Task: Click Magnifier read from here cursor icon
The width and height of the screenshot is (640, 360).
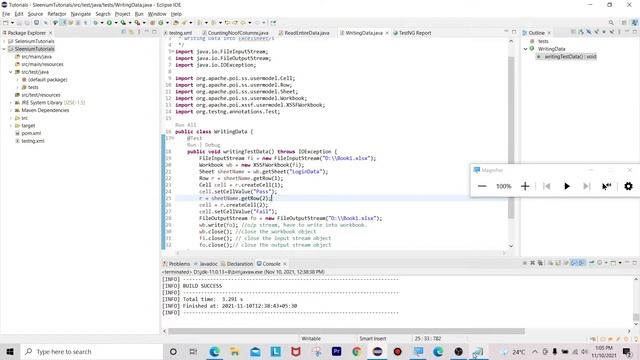Action: tap(607, 186)
